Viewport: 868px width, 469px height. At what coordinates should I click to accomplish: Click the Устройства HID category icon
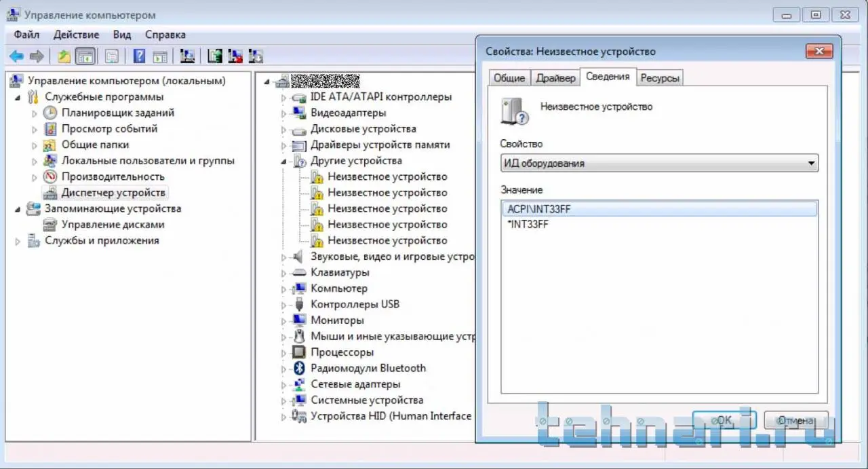299,416
